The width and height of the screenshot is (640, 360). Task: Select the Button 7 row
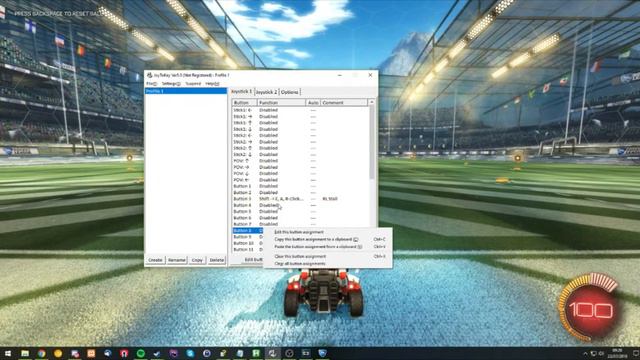(300, 224)
